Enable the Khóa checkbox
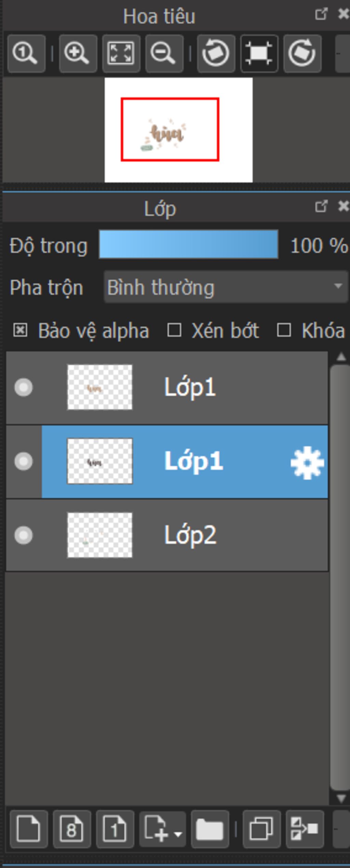The height and width of the screenshot is (868, 350). tap(284, 330)
